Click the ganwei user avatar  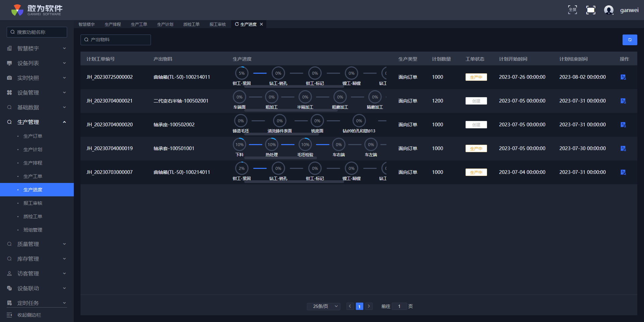point(608,10)
